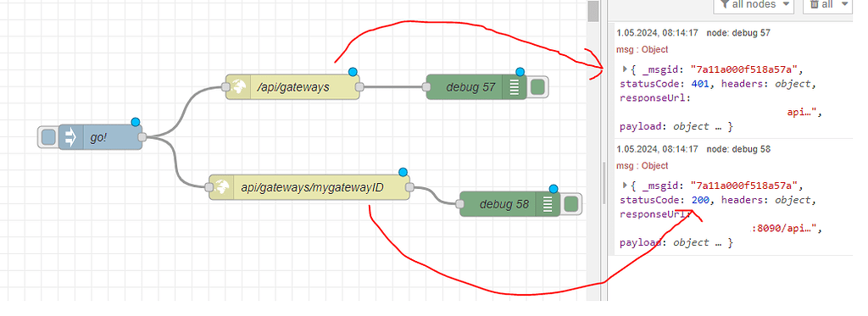Click the changed-indicator dot on debug 57 node
The width and height of the screenshot is (868, 316).
[x=520, y=72]
